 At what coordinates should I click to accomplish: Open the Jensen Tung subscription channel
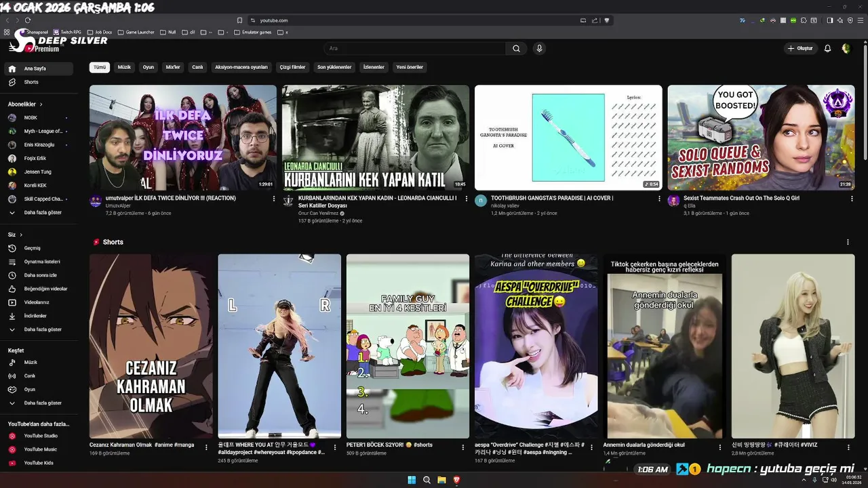point(38,172)
